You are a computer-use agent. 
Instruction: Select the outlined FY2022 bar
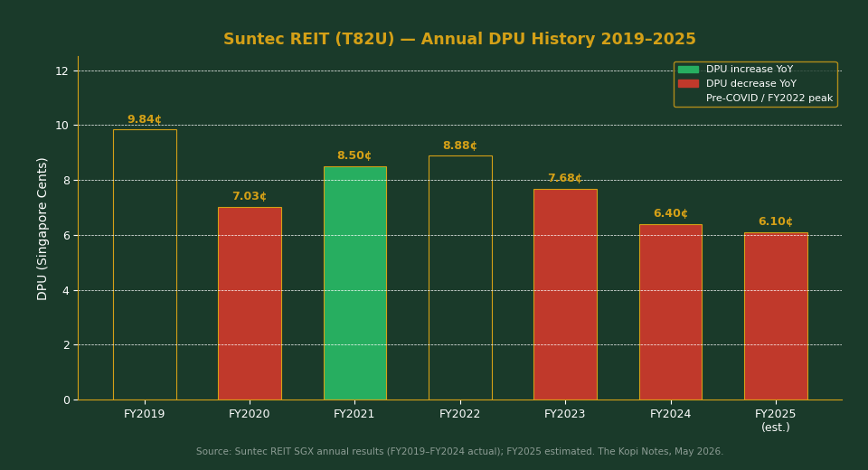[x=460, y=277]
